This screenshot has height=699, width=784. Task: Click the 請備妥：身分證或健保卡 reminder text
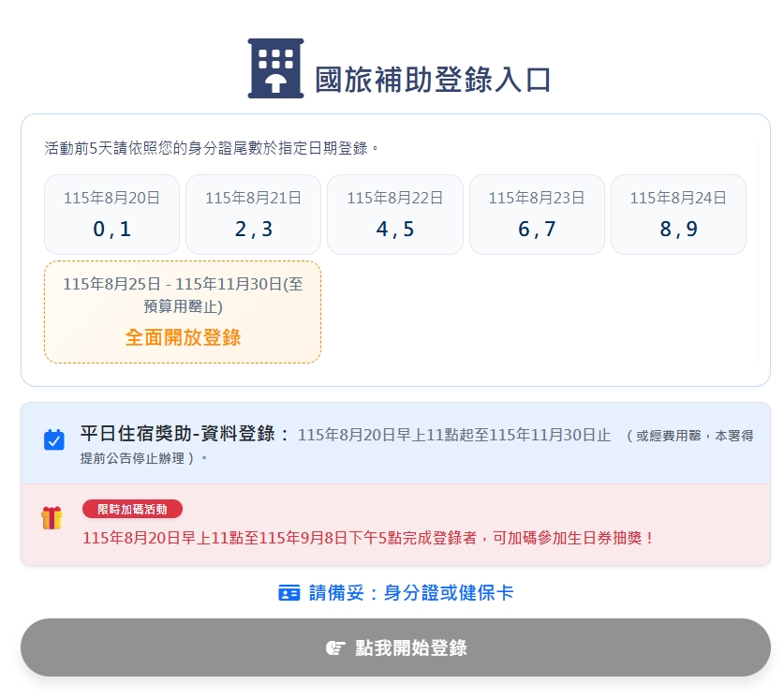pyautogui.click(x=411, y=592)
